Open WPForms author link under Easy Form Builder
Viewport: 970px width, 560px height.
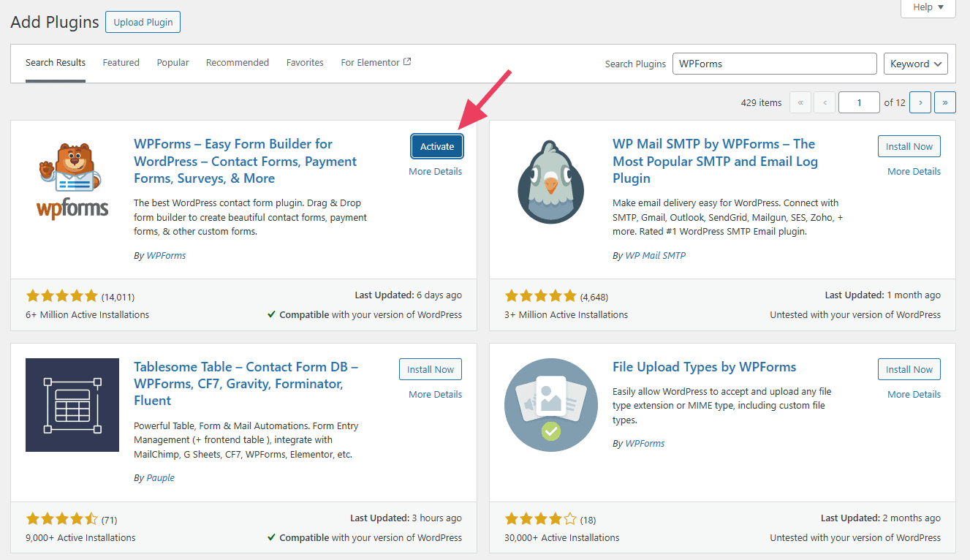click(166, 255)
